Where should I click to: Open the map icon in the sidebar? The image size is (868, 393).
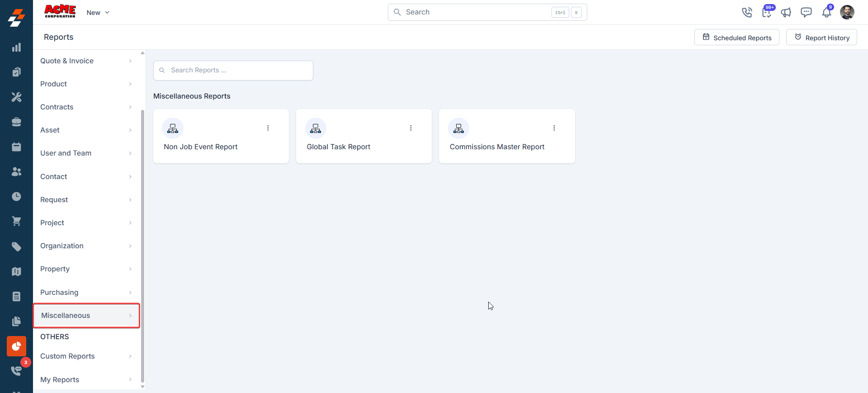pyautogui.click(x=16, y=271)
